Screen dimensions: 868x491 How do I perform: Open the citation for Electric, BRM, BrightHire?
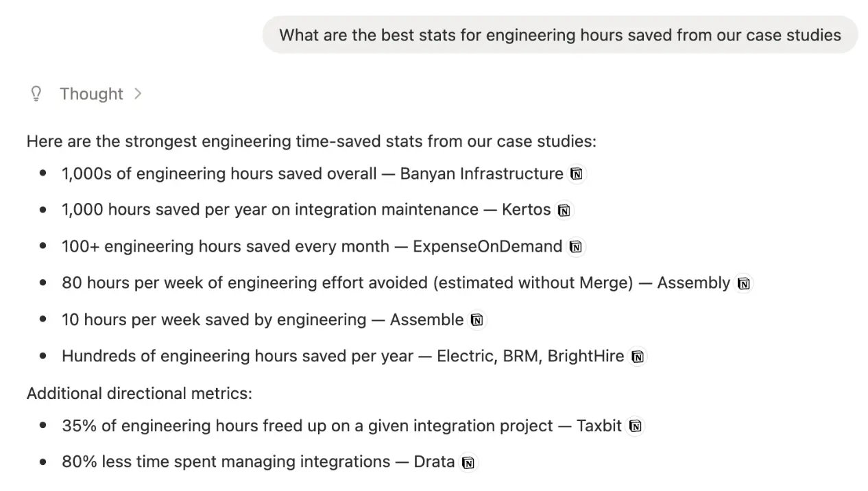coord(637,356)
